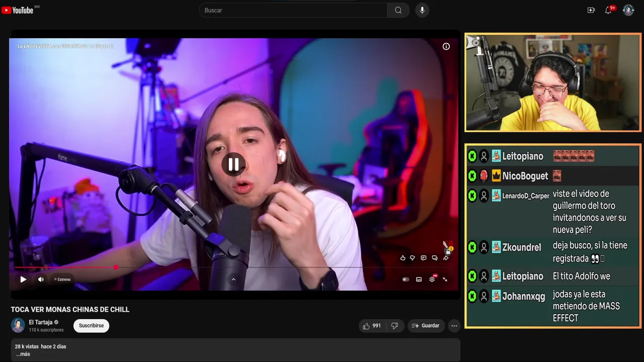Open the Create video icon

[591, 10]
